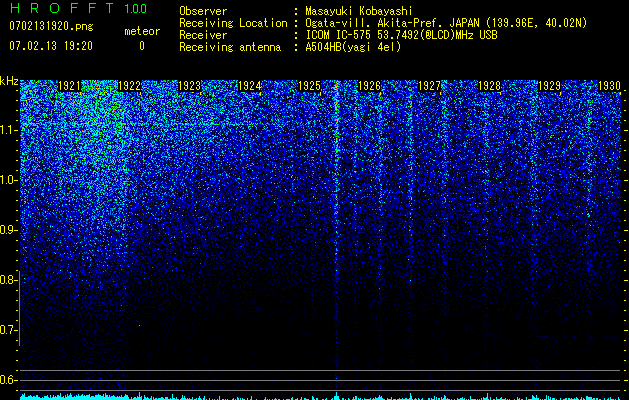Click the 1927 time marker
Viewport: 629px width, 400px height.
click(x=429, y=86)
